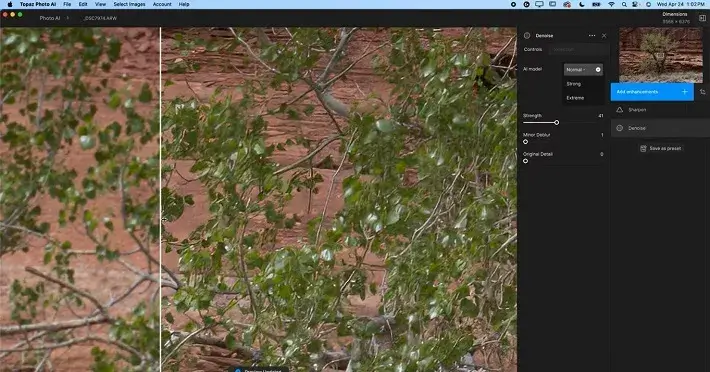Click the Strength value 41

600,116
